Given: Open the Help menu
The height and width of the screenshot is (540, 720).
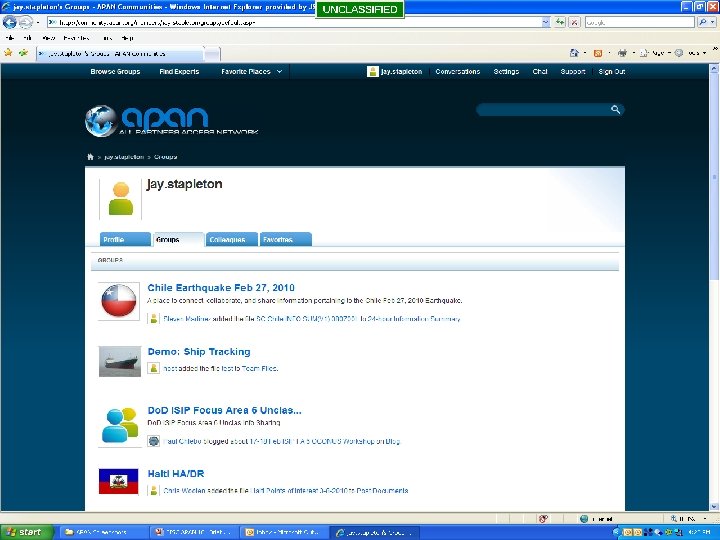Looking at the screenshot, I should coord(128,38).
